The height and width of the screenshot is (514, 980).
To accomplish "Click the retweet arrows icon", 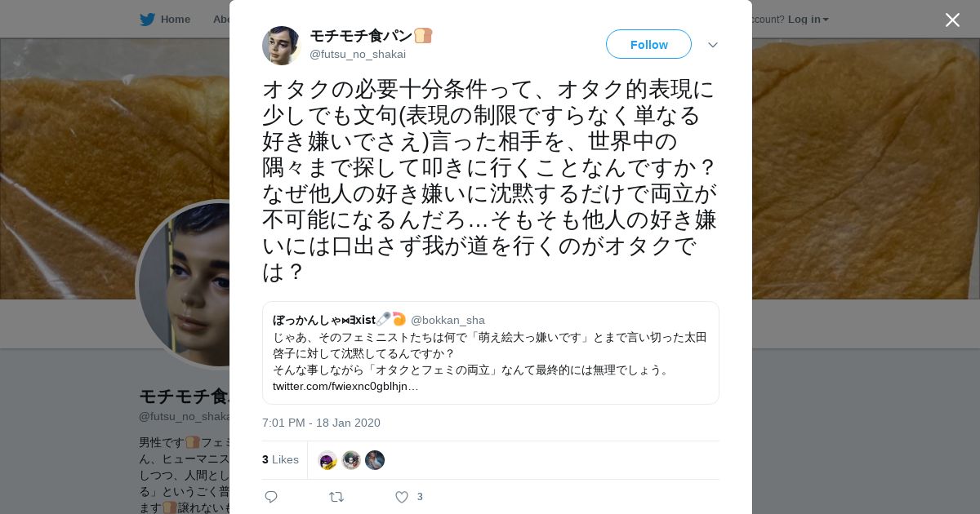I will [x=336, y=497].
